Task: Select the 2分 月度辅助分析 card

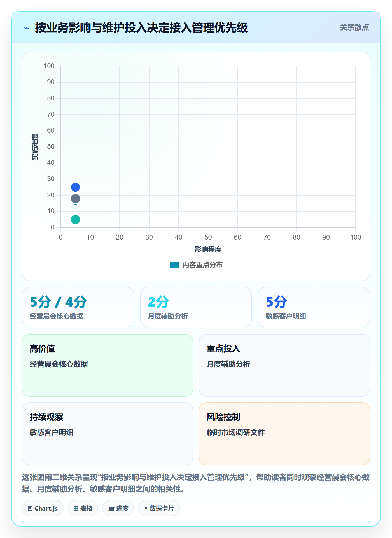Action: pos(196,307)
